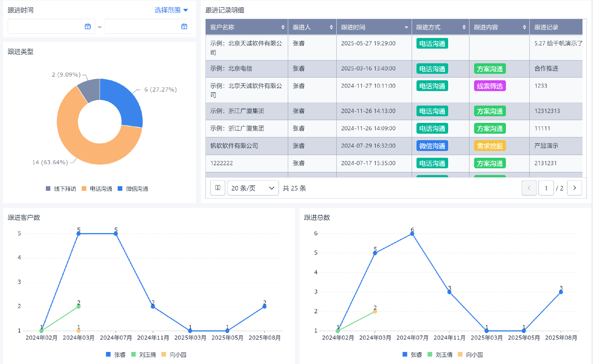Viewport: 593px width, 364px height.
Task: Click the jump-to-page icon button
Action: [x=218, y=188]
